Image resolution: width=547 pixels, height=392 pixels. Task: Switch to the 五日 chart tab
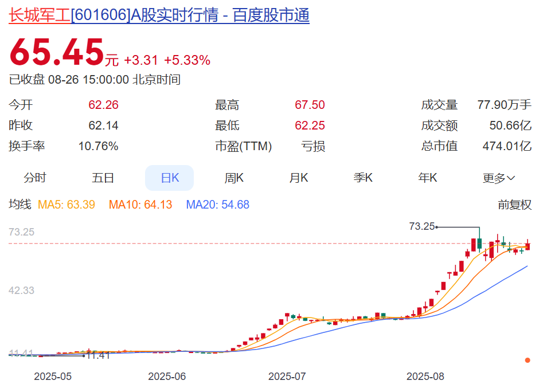point(103,178)
